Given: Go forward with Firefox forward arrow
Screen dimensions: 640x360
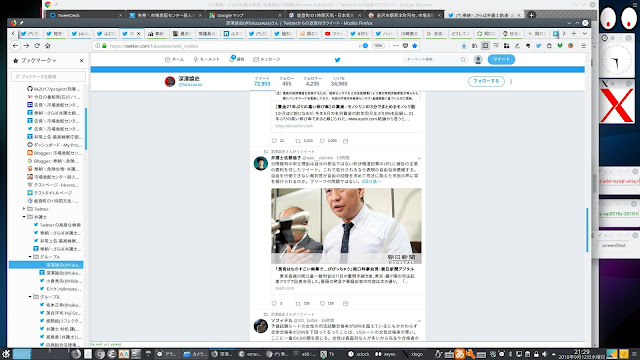Looking at the screenshot, I should point(26,46).
